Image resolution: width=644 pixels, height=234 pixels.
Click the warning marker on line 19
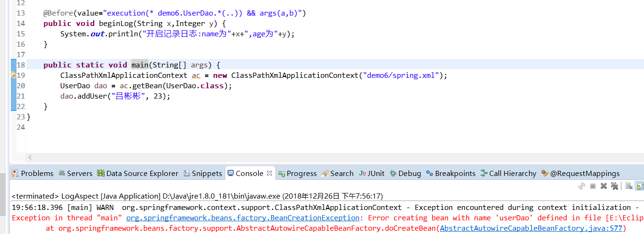pyautogui.click(x=14, y=75)
